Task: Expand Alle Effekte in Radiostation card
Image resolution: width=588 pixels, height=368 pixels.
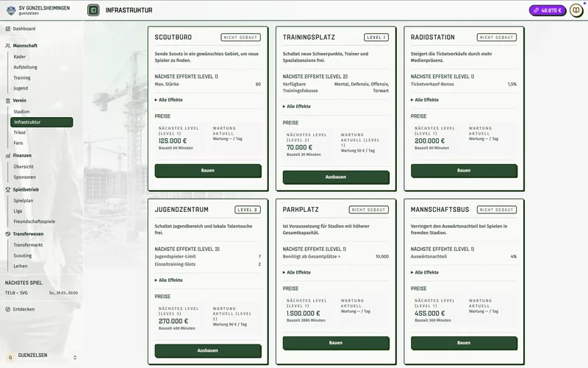Action: (x=426, y=100)
